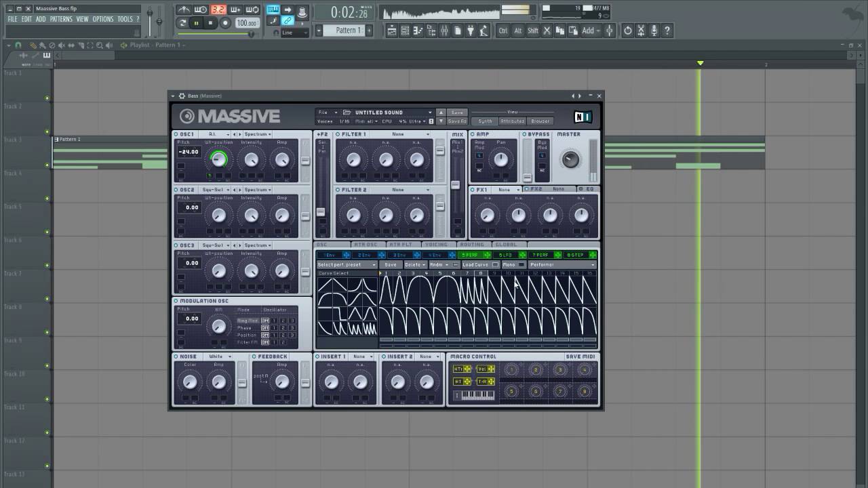Toggle the BYPASS power button
Image resolution: width=868 pixels, height=488 pixels.
point(524,134)
